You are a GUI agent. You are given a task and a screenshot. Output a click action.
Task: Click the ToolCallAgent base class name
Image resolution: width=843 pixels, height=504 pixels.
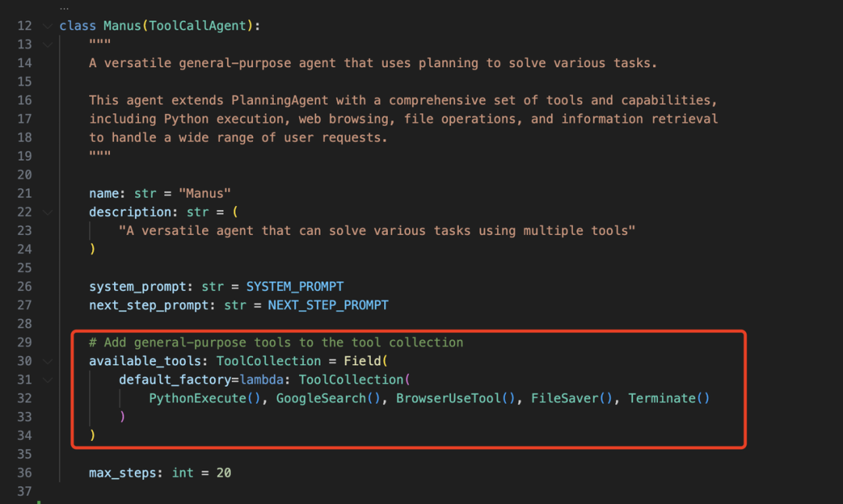(x=197, y=26)
